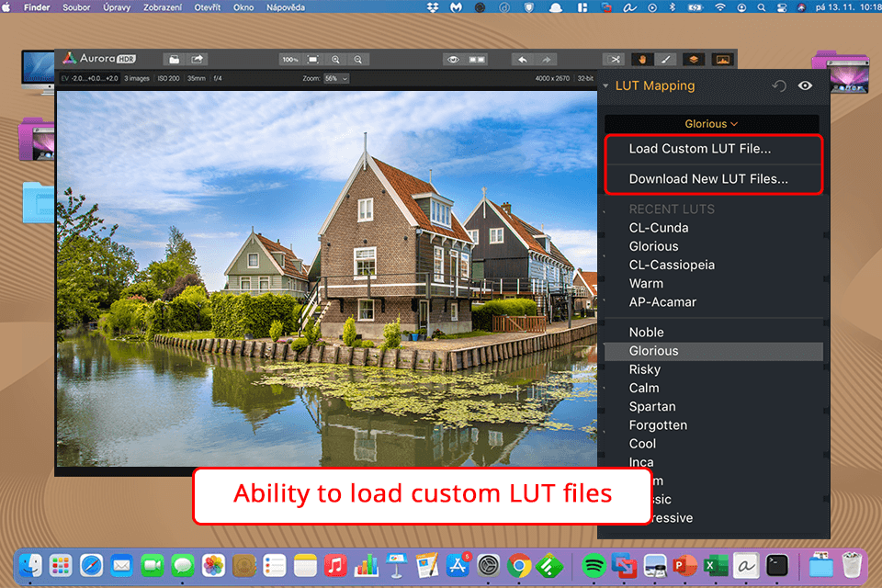Choose Download New LUT Files...
This screenshot has width=882, height=588.
pos(708,179)
